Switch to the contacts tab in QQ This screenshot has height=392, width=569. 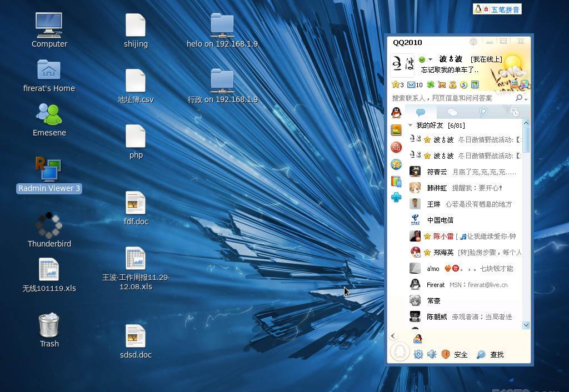coord(421,112)
